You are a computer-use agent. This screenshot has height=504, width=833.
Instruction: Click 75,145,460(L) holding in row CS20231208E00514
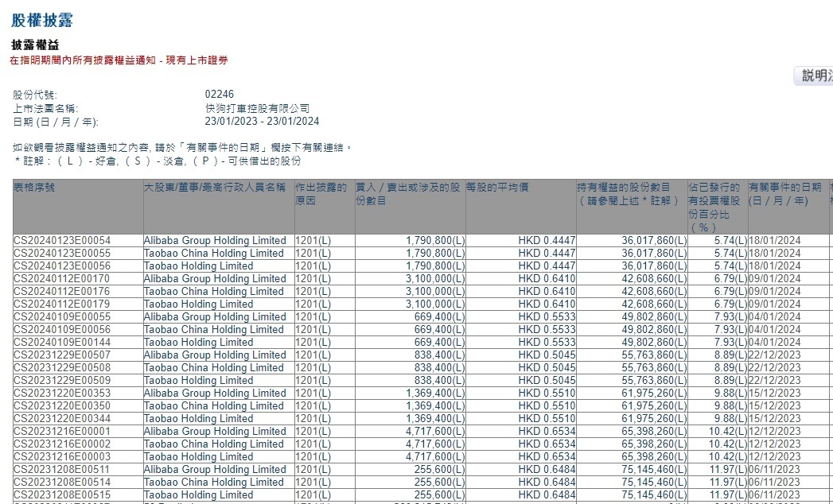(x=654, y=483)
